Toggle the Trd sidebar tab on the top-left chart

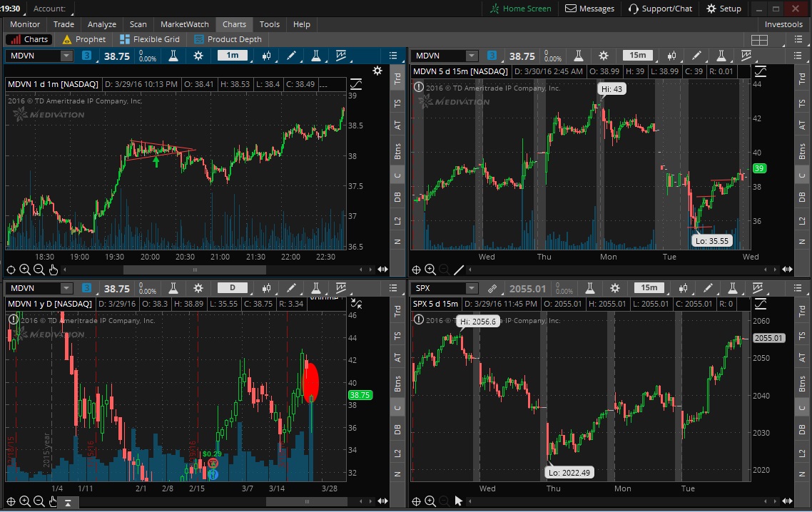click(x=397, y=78)
